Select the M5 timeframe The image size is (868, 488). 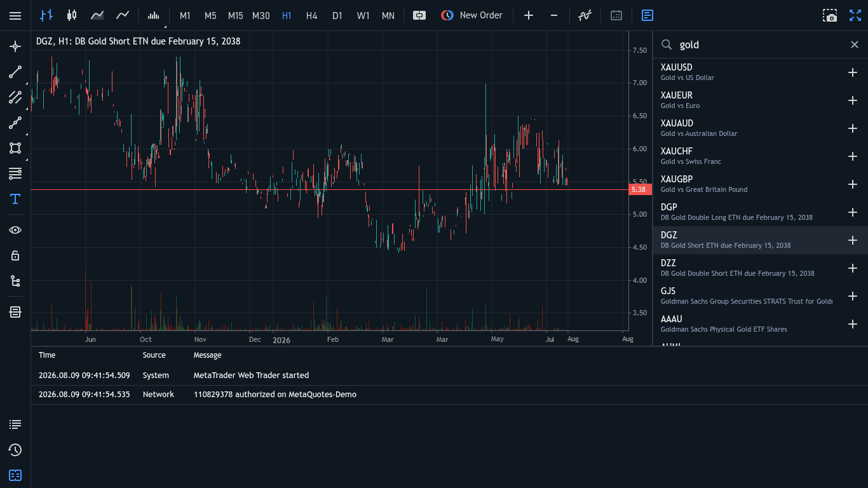point(210,15)
